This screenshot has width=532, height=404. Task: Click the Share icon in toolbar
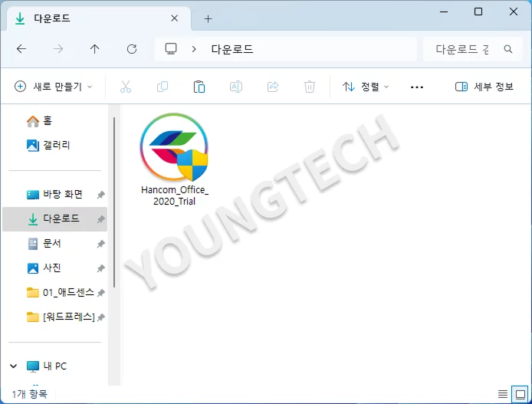click(273, 87)
